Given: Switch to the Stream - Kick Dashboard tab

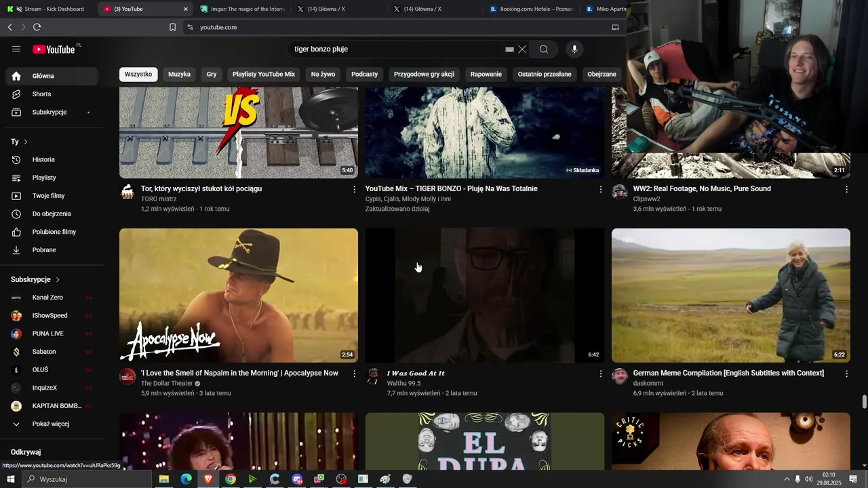Looking at the screenshot, I should 49,9.
